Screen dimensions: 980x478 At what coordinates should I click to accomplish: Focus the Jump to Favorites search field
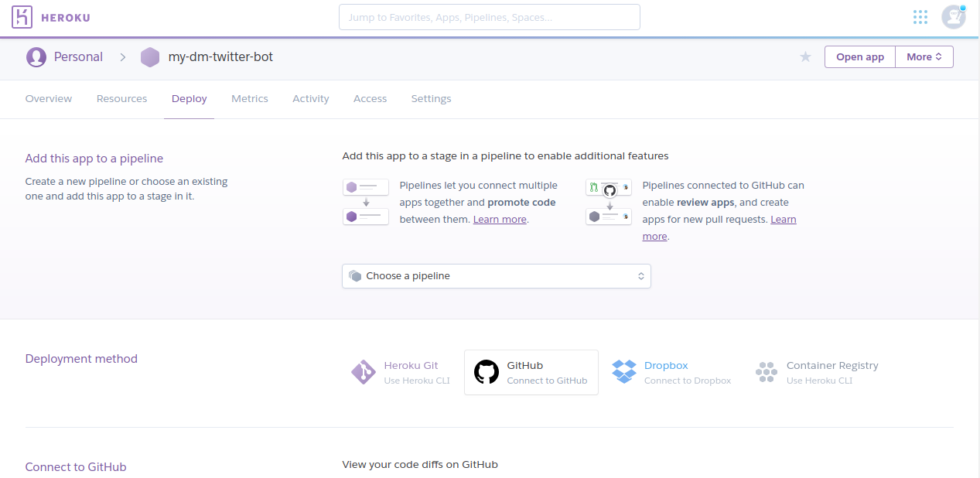[x=490, y=17]
